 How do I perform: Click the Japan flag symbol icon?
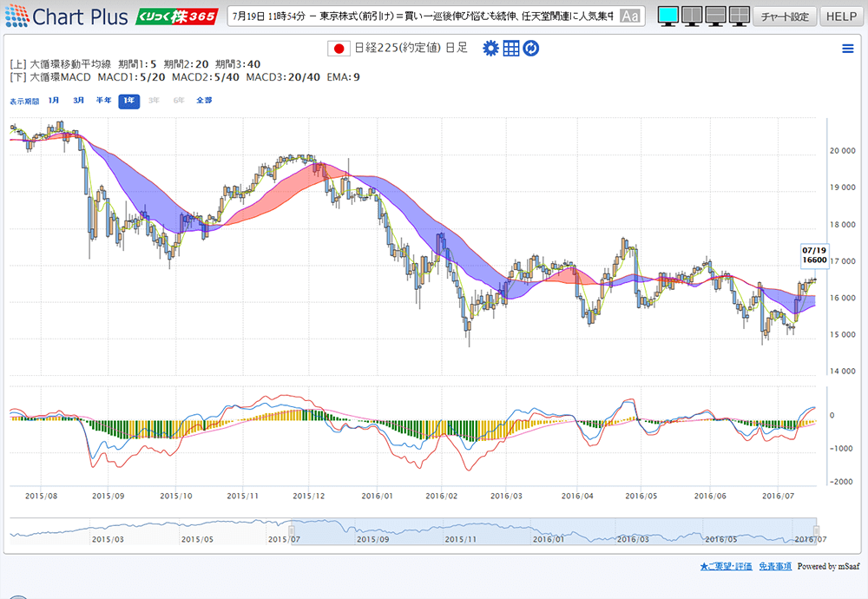pyautogui.click(x=339, y=49)
